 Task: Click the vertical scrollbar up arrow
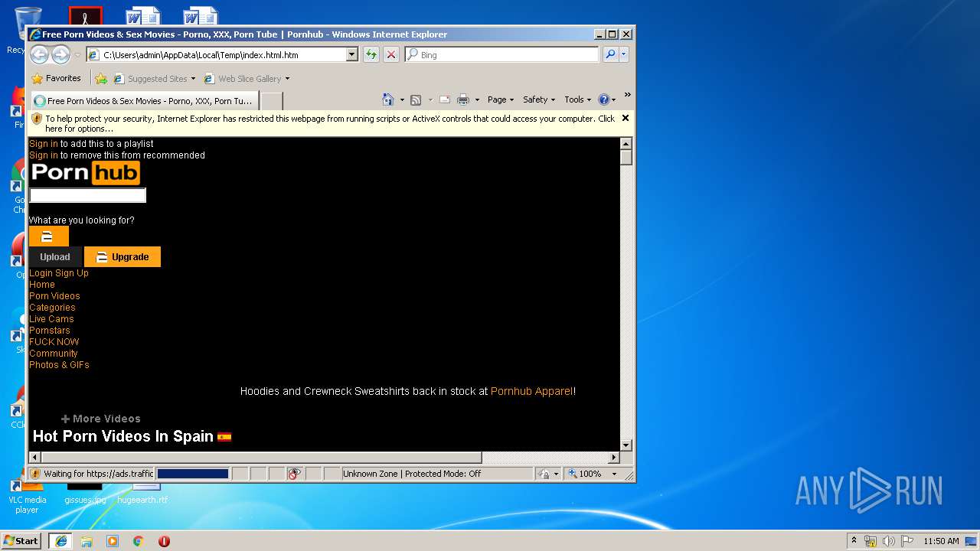(x=626, y=144)
